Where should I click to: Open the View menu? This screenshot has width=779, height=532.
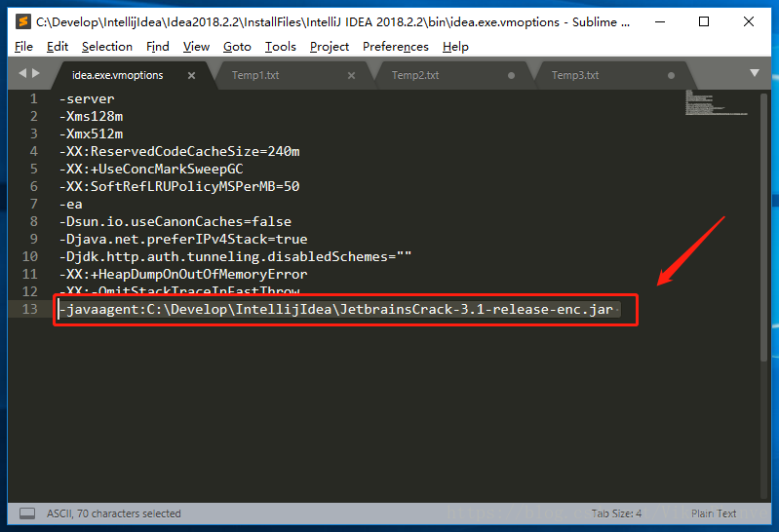[196, 47]
